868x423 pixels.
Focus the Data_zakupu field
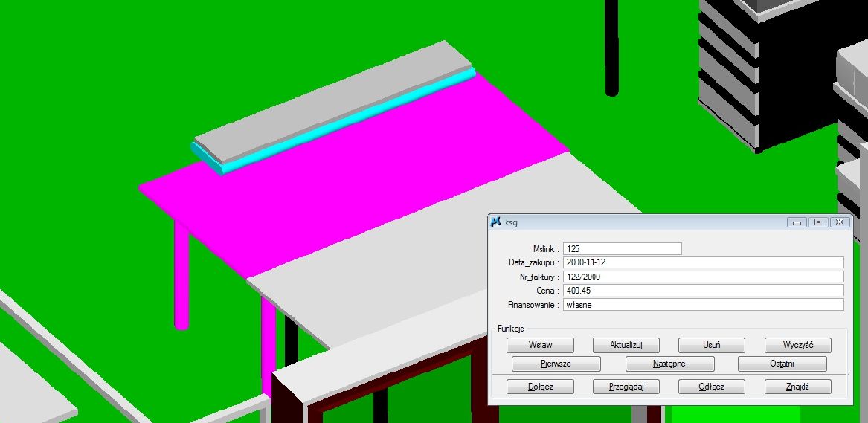[x=703, y=262]
